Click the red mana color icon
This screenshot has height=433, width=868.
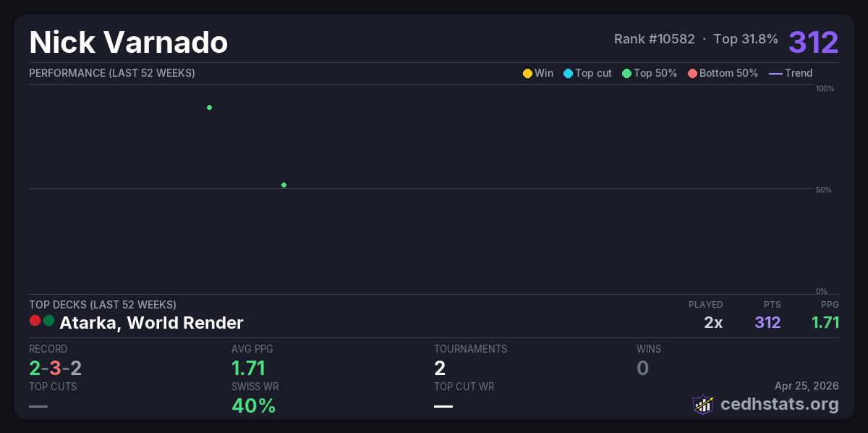pos(35,321)
